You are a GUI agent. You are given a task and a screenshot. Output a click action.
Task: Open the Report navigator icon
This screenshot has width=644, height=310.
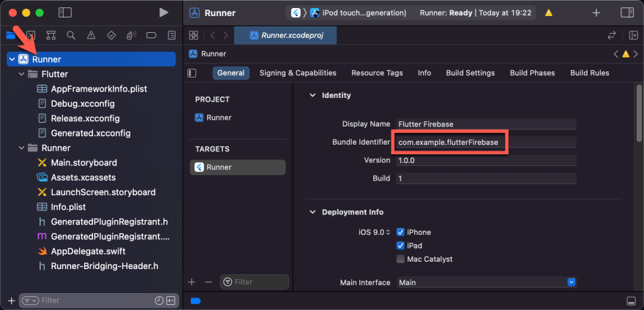[172, 35]
